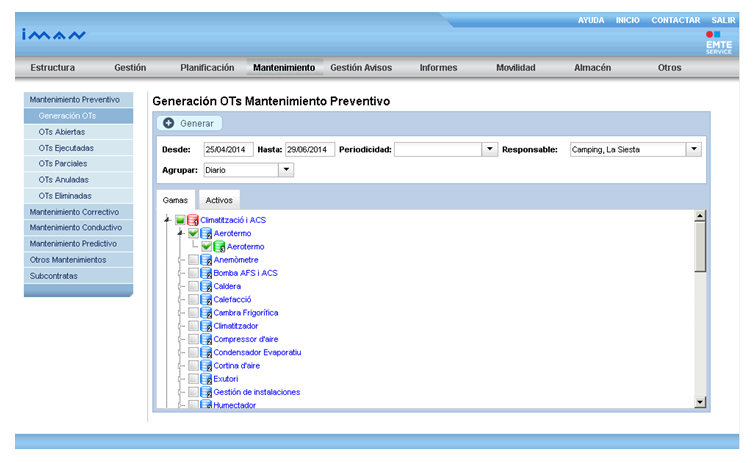Screen dimensions: 755x463
Task: Click the EMTE Service logo
Action: tap(718, 41)
